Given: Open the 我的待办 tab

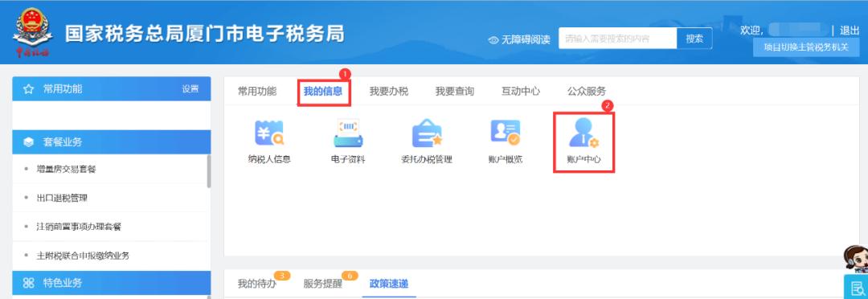Looking at the screenshot, I should [x=257, y=284].
